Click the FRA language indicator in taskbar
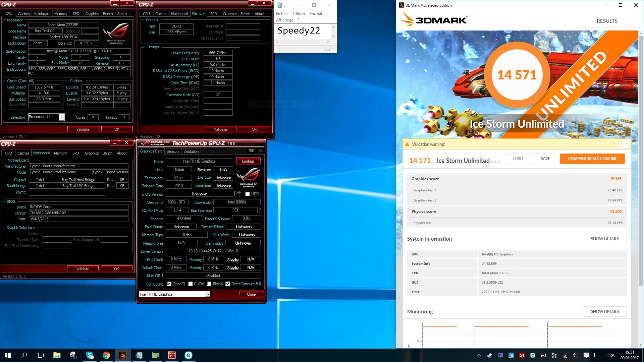This screenshot has height=362, width=644. [611, 355]
